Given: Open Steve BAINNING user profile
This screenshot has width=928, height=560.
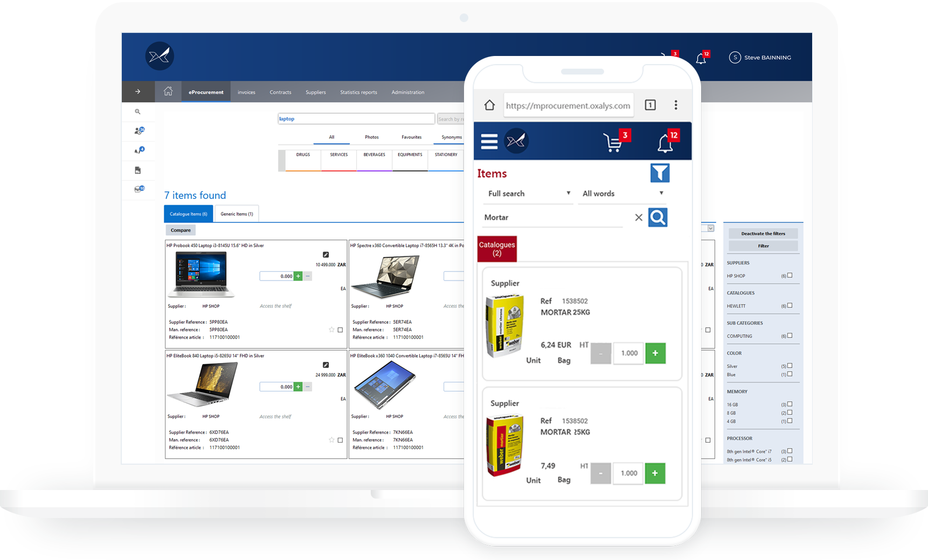Looking at the screenshot, I should [x=760, y=58].
